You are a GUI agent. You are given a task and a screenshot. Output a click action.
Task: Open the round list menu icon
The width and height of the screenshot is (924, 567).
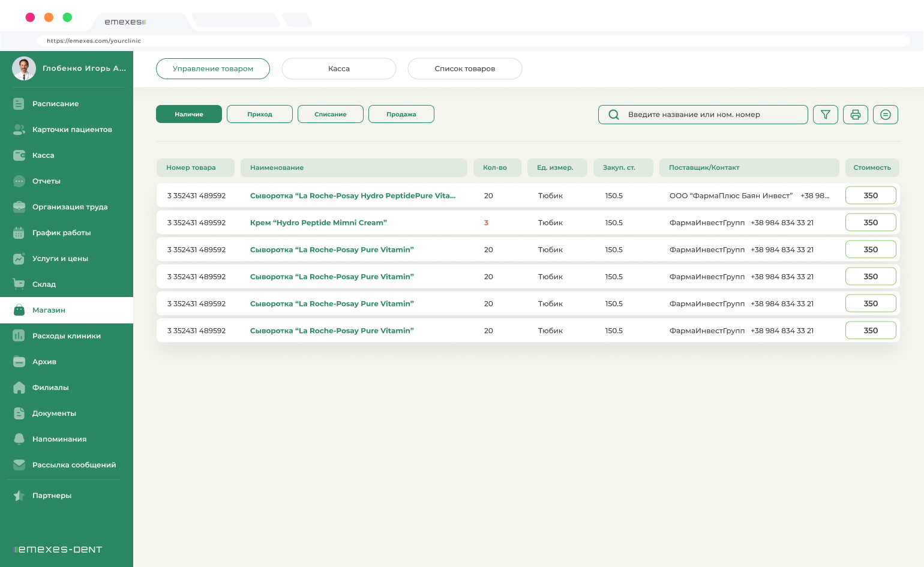[x=886, y=115]
